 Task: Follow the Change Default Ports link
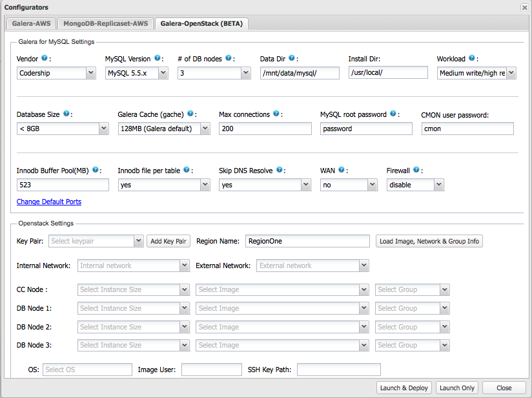pyautogui.click(x=49, y=202)
